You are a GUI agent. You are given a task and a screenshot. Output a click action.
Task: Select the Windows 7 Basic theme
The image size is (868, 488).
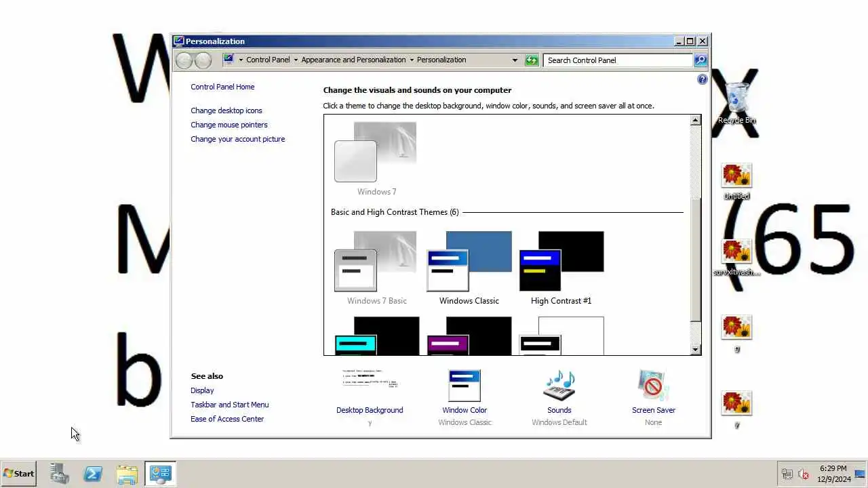tap(376, 268)
